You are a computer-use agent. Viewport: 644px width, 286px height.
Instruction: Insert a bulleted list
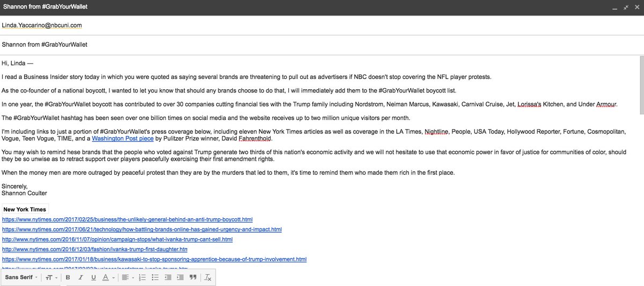point(155,277)
